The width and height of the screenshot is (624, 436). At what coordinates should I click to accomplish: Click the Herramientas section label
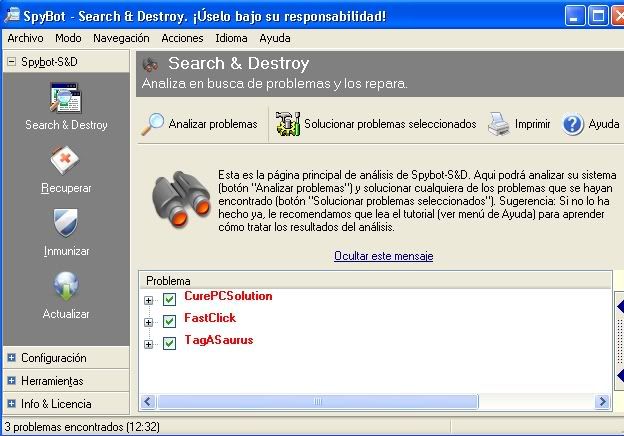(52, 381)
